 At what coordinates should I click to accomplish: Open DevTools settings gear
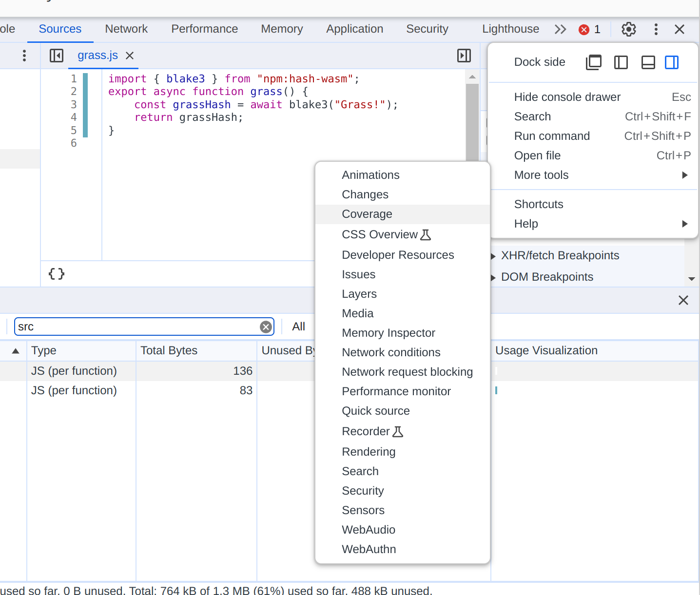tap(629, 29)
